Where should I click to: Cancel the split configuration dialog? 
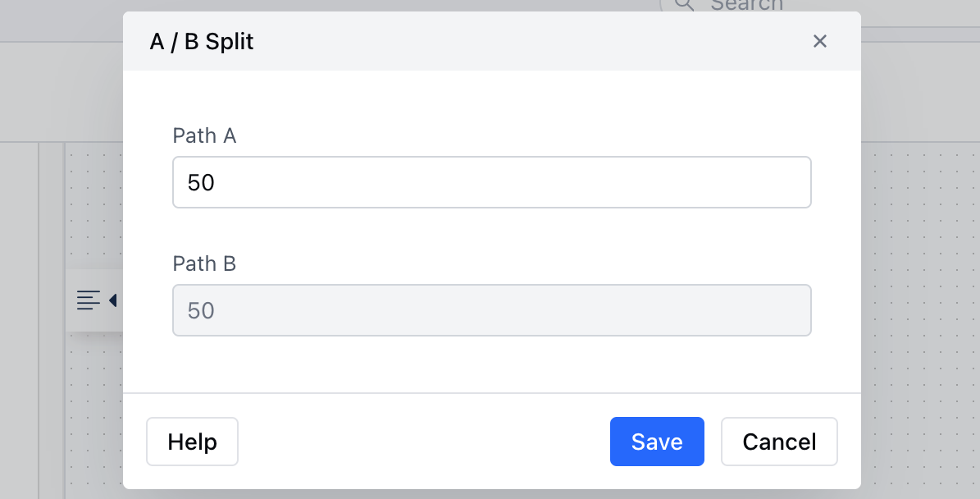click(x=779, y=442)
